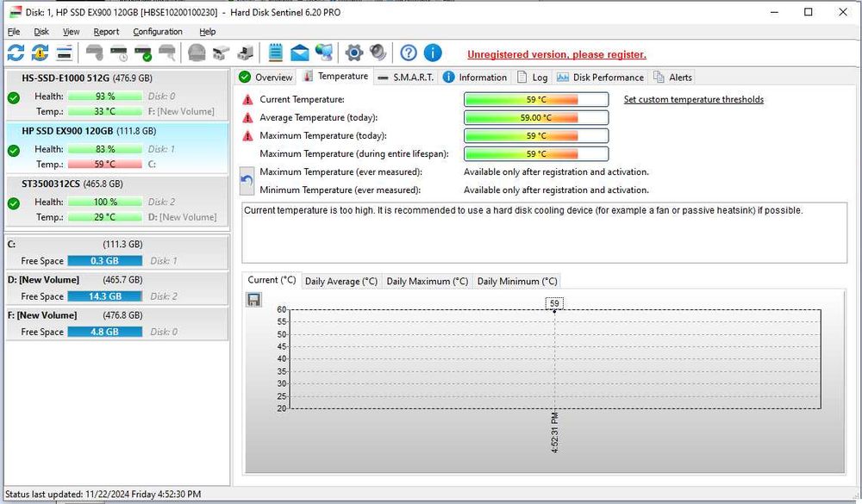Click the green status check for ST3500312CS
The height and width of the screenshot is (504, 862).
pyautogui.click(x=14, y=203)
